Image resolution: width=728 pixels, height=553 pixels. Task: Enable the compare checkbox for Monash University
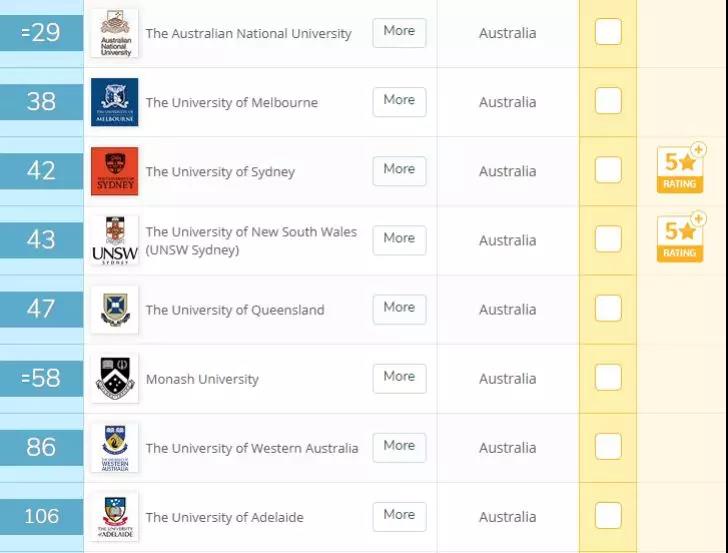[x=608, y=377]
